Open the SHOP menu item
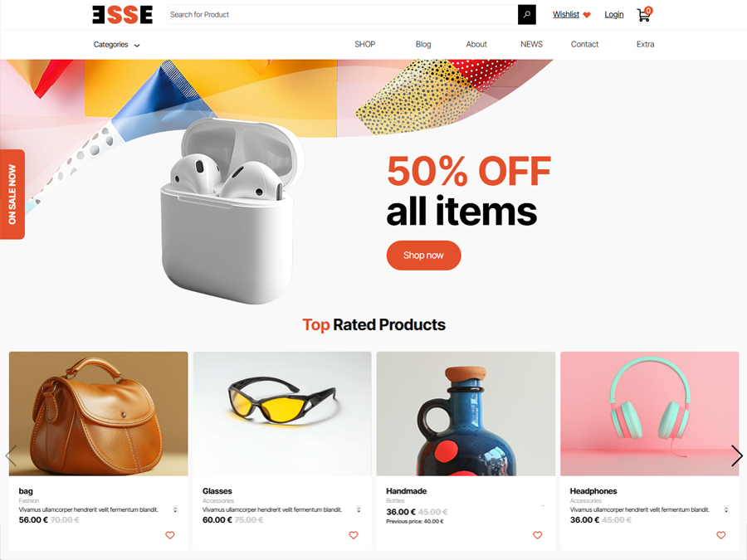 (365, 44)
